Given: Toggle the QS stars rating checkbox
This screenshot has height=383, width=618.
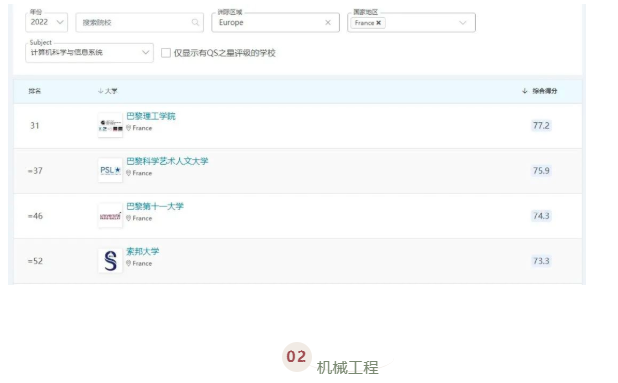Looking at the screenshot, I should [166, 53].
